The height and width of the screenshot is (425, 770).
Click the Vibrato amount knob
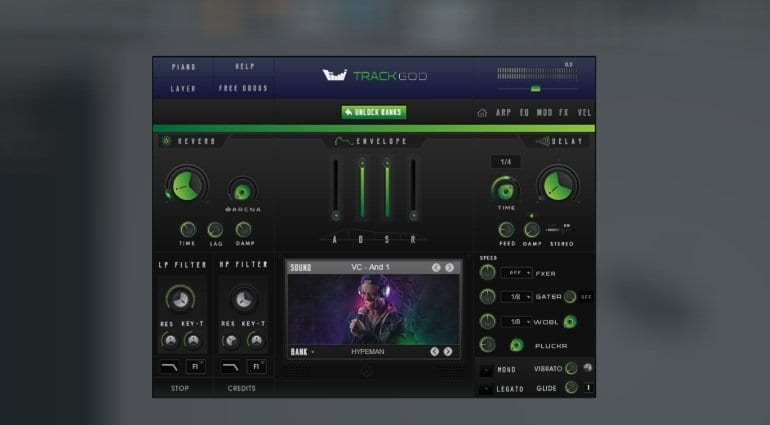(571, 368)
